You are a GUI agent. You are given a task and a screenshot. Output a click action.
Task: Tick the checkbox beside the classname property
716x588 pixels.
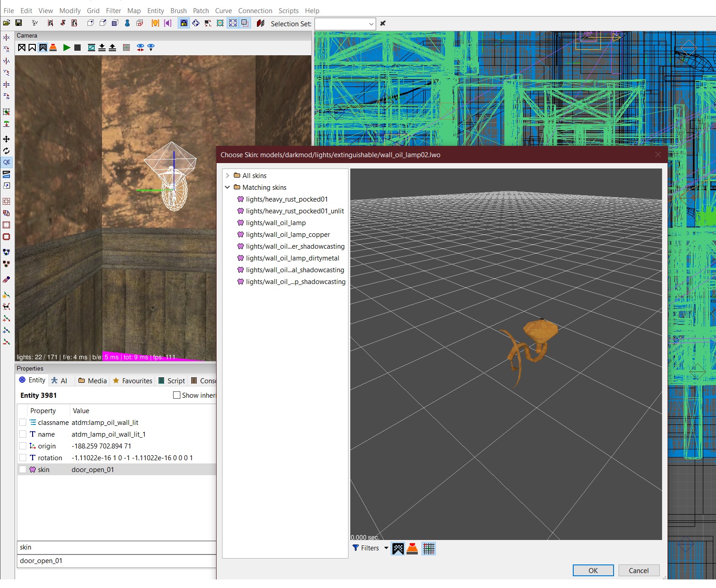pyautogui.click(x=23, y=423)
